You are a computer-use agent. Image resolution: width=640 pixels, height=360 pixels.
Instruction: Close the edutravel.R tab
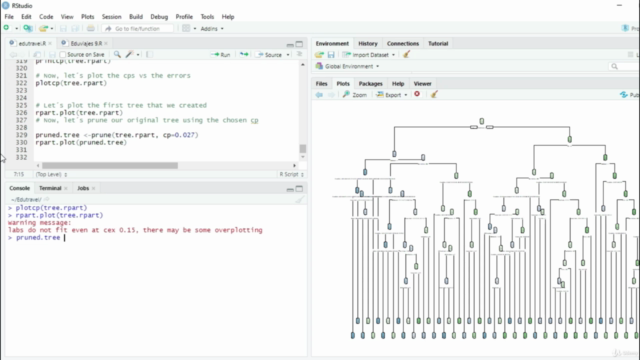click(50, 43)
